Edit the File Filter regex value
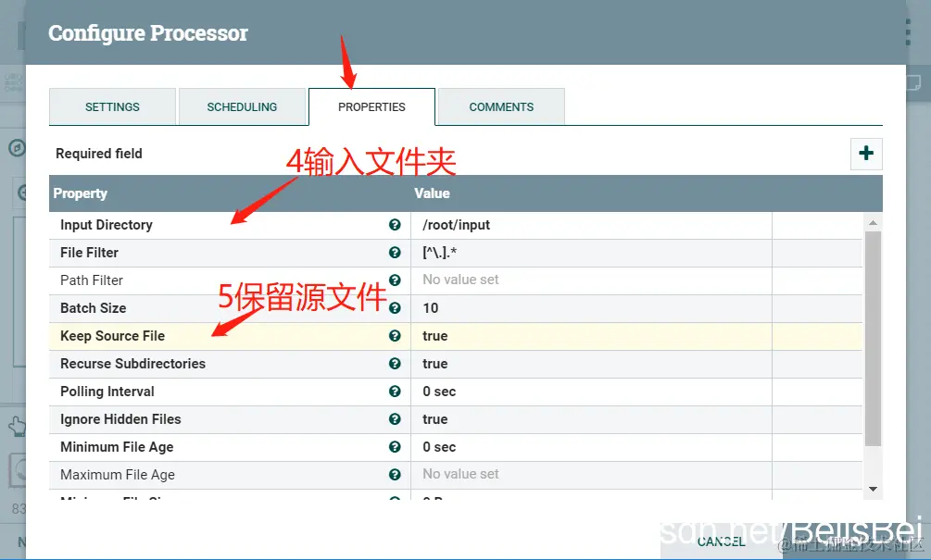This screenshot has width=931, height=560. [x=591, y=254]
